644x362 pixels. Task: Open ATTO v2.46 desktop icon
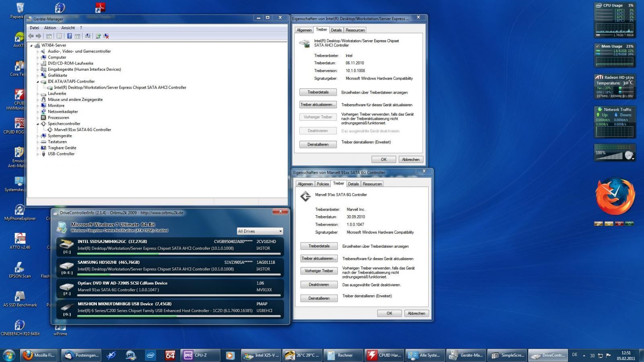[x=20, y=241]
